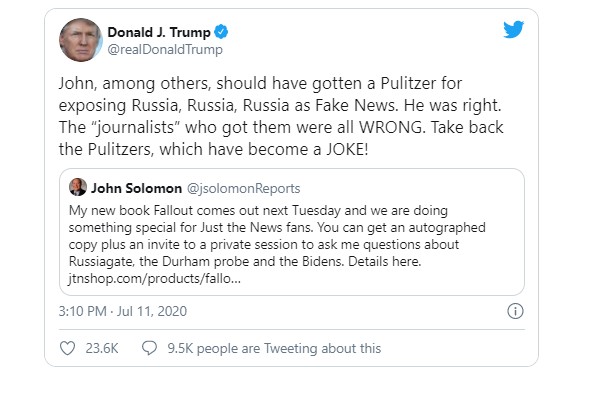Image resolution: width=606 pixels, height=393 pixels.
Task: Click John Solomon's name in quoted tweet
Action: click(x=136, y=188)
